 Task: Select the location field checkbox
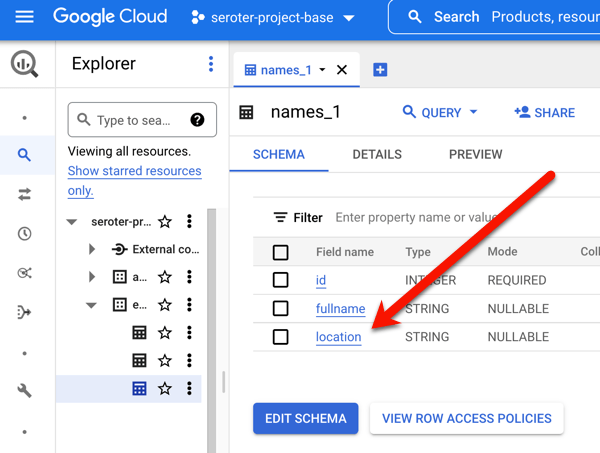click(x=281, y=337)
